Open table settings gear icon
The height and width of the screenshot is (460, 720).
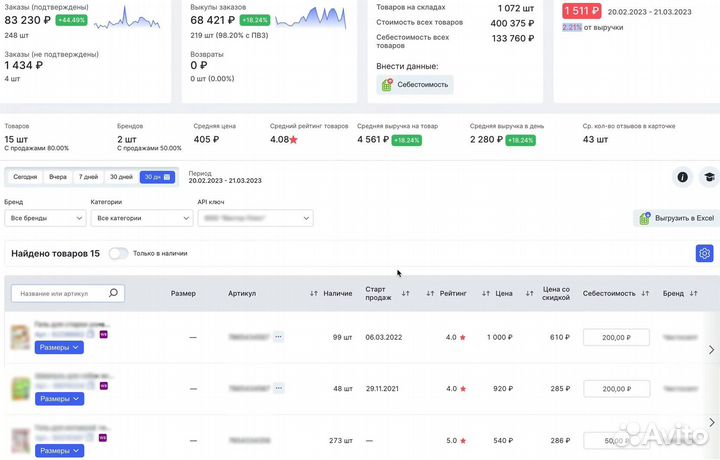tap(704, 253)
